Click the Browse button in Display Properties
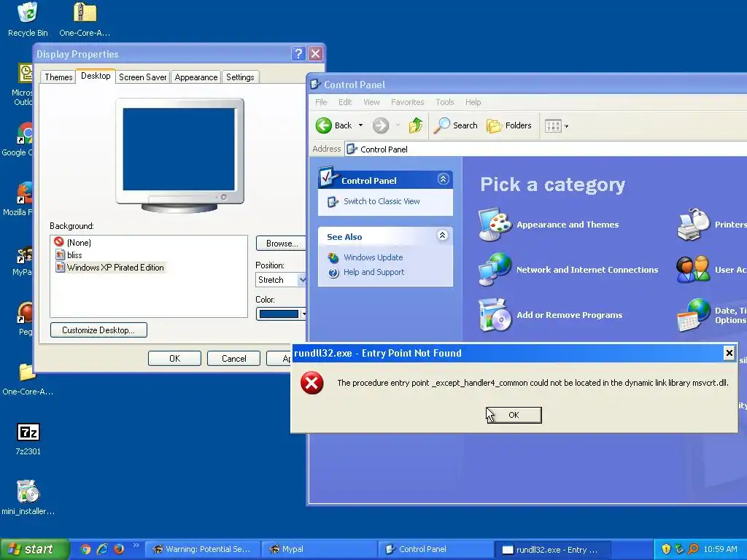This screenshot has width=747, height=560. 281,244
